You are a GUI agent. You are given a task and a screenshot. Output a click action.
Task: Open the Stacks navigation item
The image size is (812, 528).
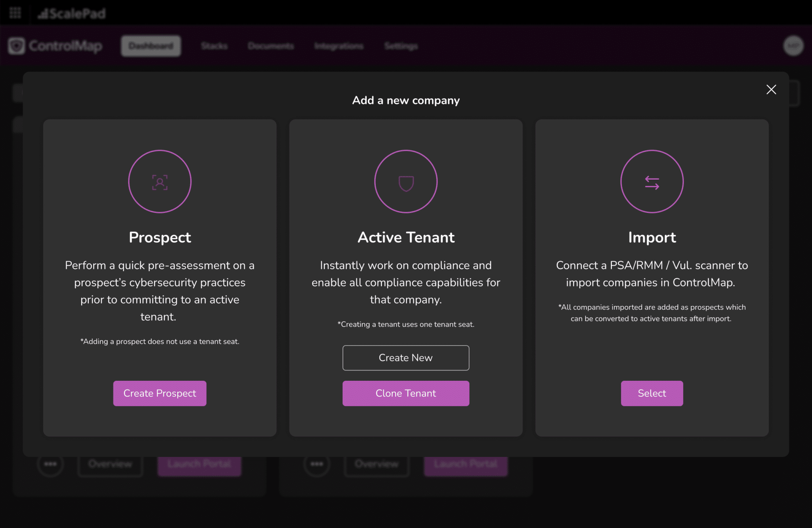point(214,46)
